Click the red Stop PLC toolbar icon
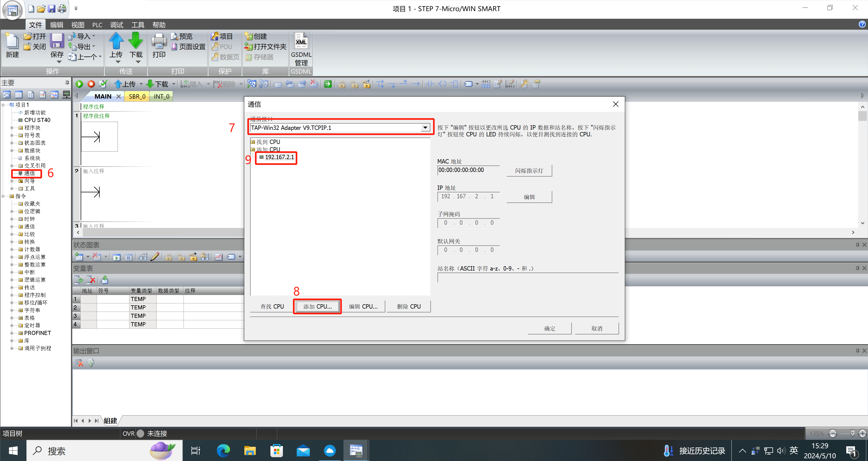This screenshot has height=461, width=868. (x=91, y=84)
